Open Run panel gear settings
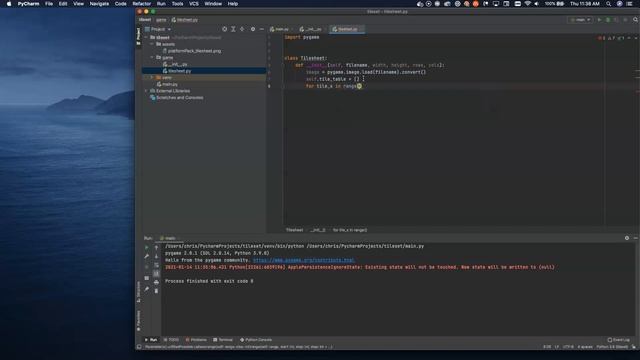The height and width of the screenshot is (360, 640). coord(627,238)
